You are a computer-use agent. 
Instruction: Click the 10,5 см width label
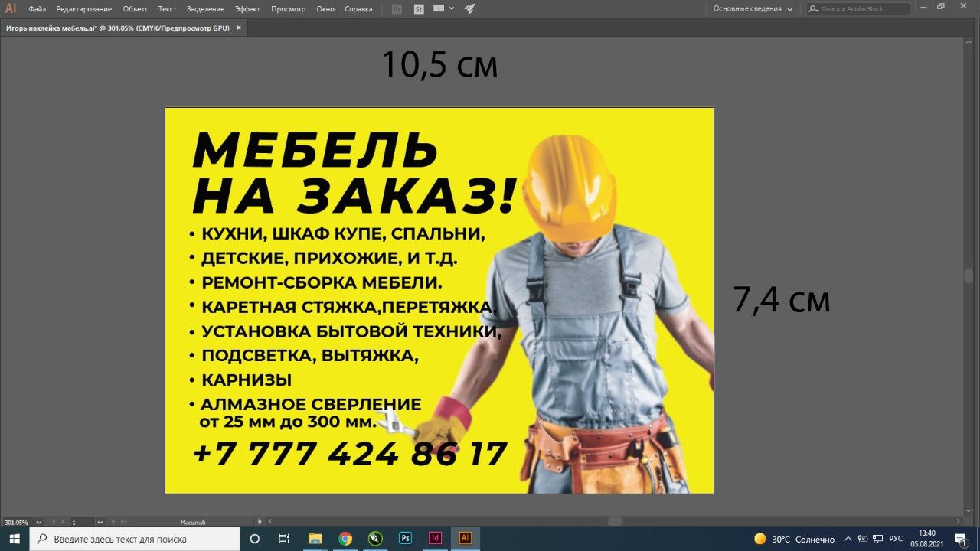pos(439,65)
